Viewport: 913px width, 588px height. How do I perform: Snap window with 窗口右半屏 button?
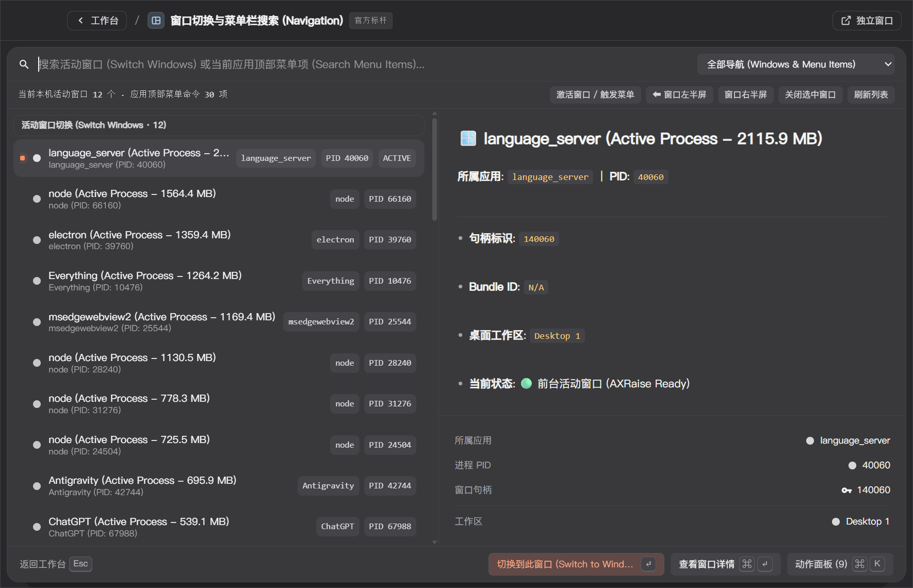(745, 94)
